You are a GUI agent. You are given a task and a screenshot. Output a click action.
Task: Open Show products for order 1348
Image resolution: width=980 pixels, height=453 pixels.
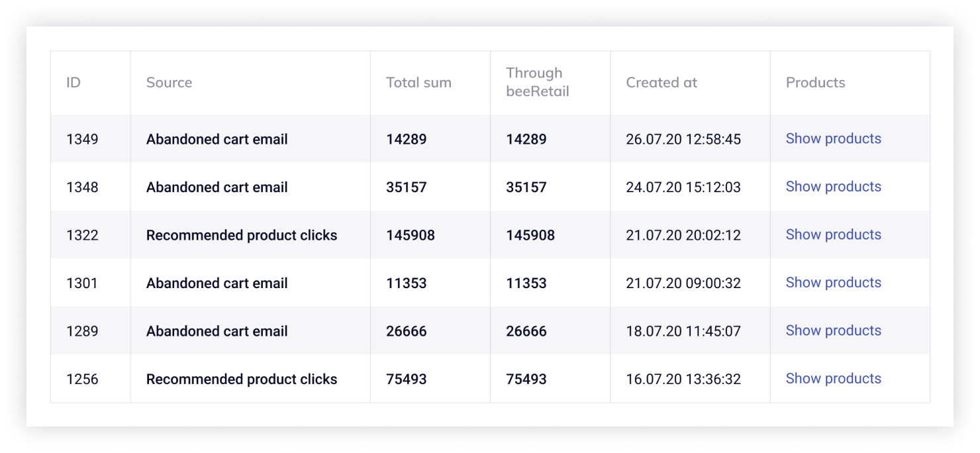(x=833, y=187)
